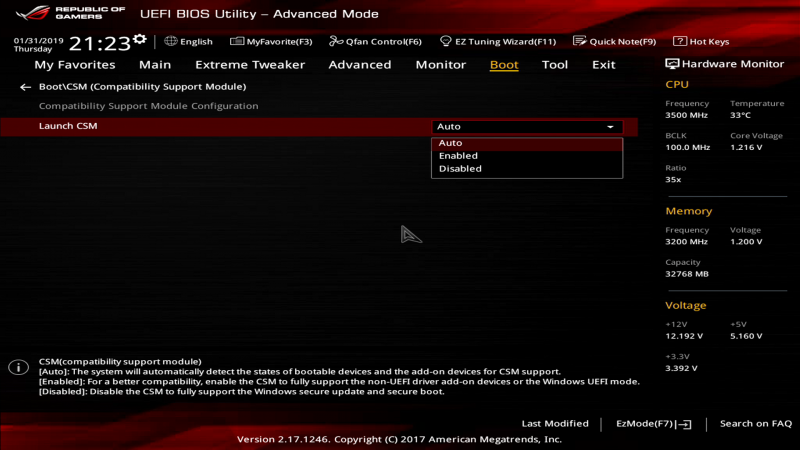Choose Enabled in the Launch CSM list
Screen dimensions: 800x450
[527, 156]
